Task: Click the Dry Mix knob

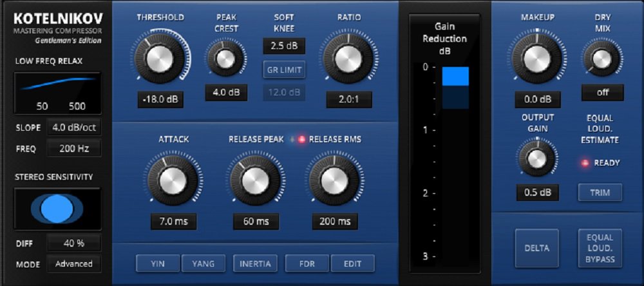Action: (602, 59)
